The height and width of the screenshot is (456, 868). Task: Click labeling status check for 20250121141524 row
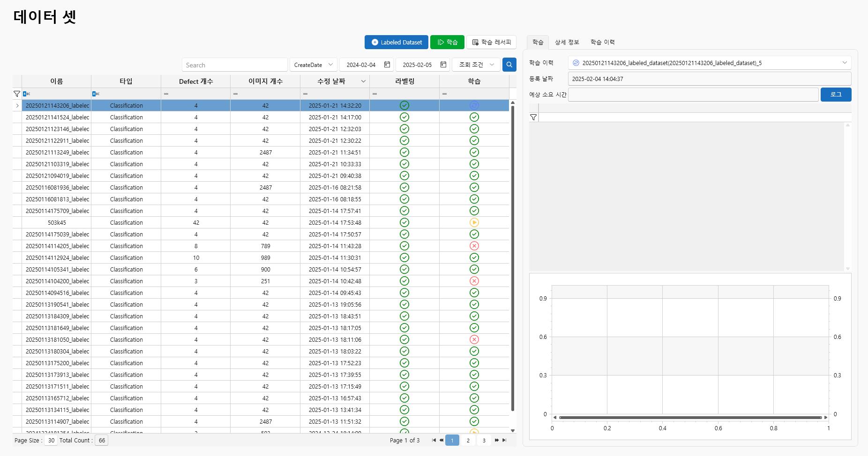(404, 117)
